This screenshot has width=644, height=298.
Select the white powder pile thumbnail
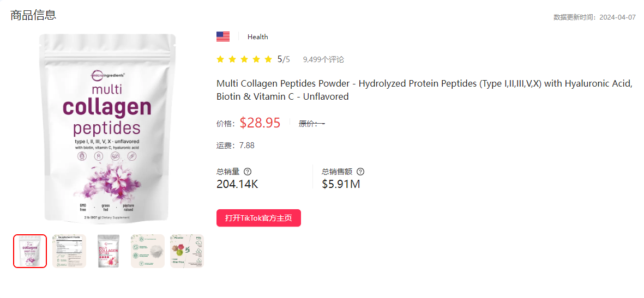(147, 251)
